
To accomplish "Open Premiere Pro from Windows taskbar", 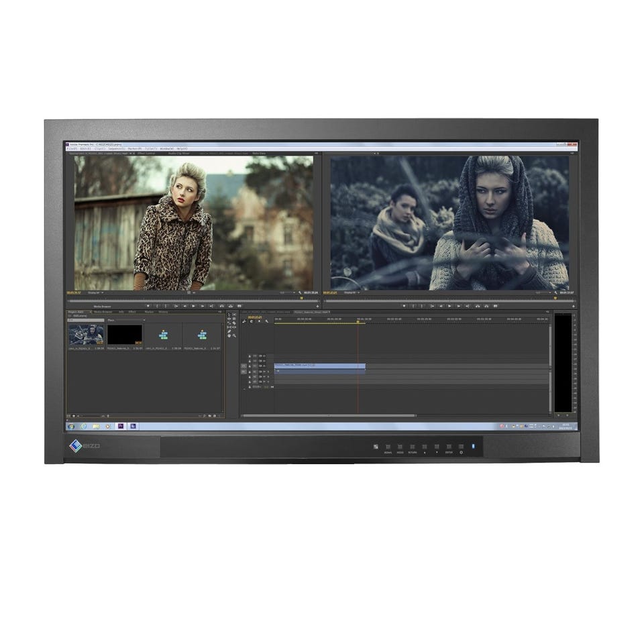I will pyautogui.click(x=121, y=427).
